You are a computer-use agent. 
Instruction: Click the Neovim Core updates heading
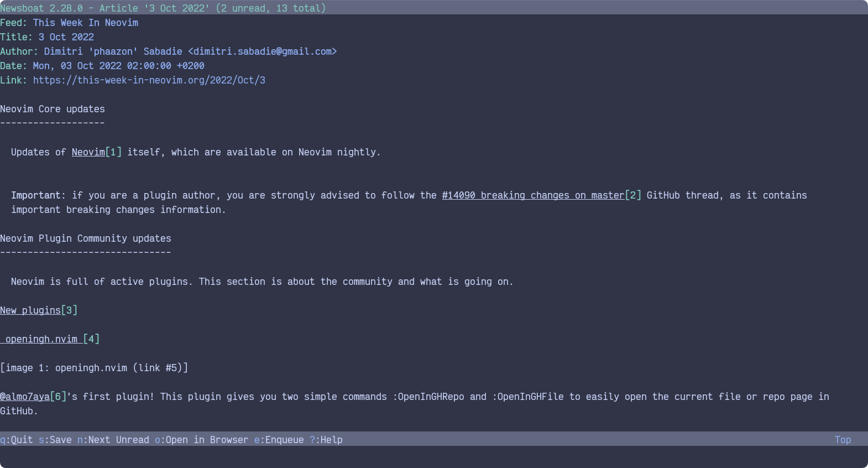[x=53, y=109]
